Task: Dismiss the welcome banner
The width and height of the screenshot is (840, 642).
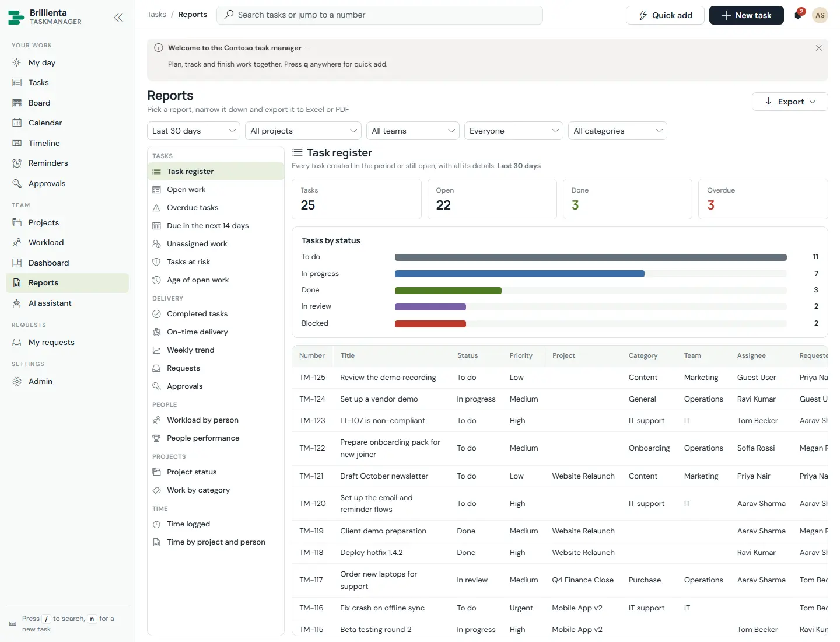Action: (818, 48)
